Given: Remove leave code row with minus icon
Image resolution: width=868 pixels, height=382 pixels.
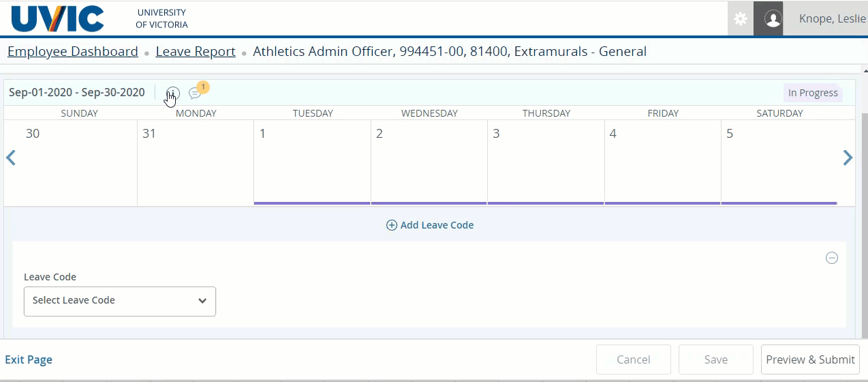Looking at the screenshot, I should (x=832, y=258).
